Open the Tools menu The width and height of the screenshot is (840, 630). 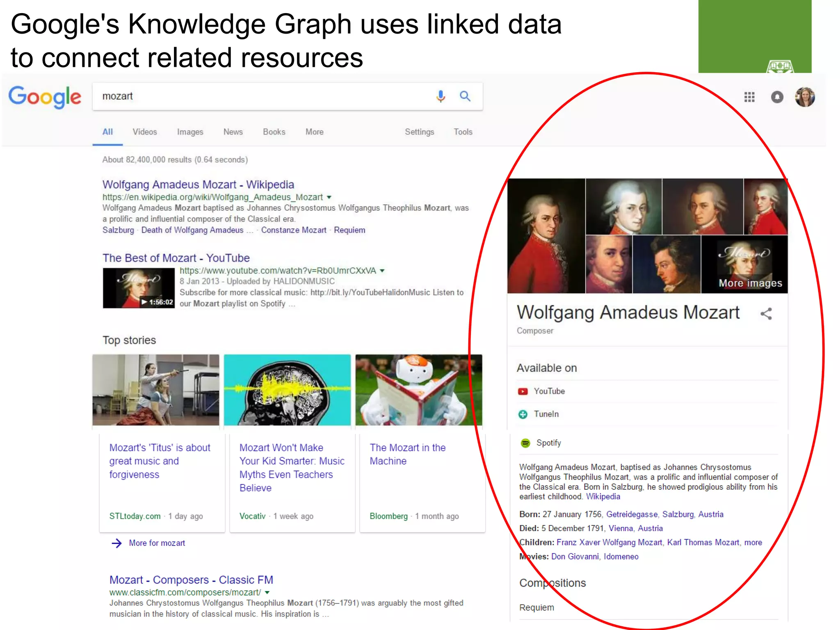(463, 132)
